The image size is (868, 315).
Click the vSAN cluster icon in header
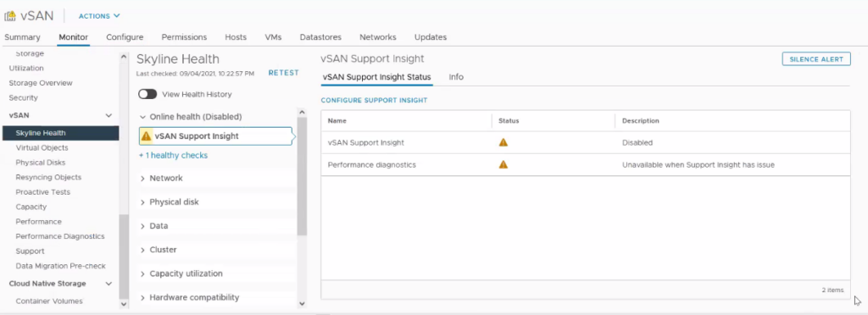pyautogui.click(x=10, y=16)
